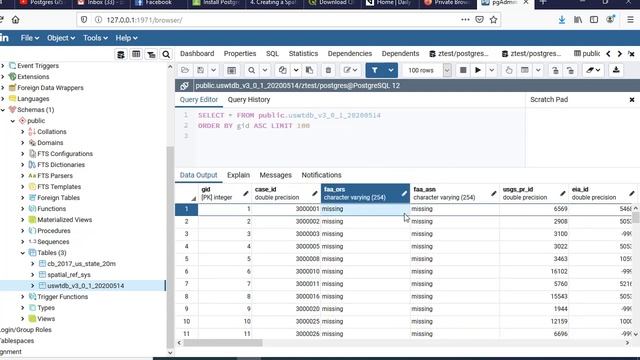Switch to the Dependencies tab
The width and height of the screenshot is (640, 360).
(x=350, y=53)
